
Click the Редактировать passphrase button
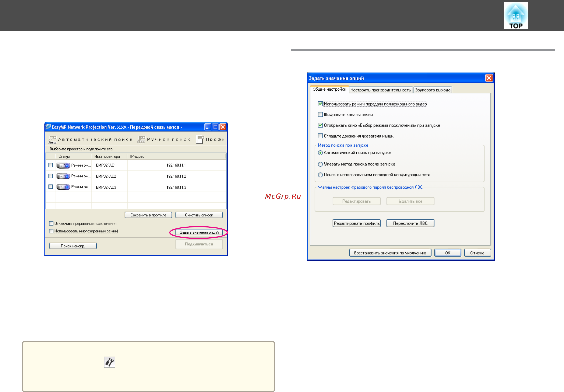356,201
